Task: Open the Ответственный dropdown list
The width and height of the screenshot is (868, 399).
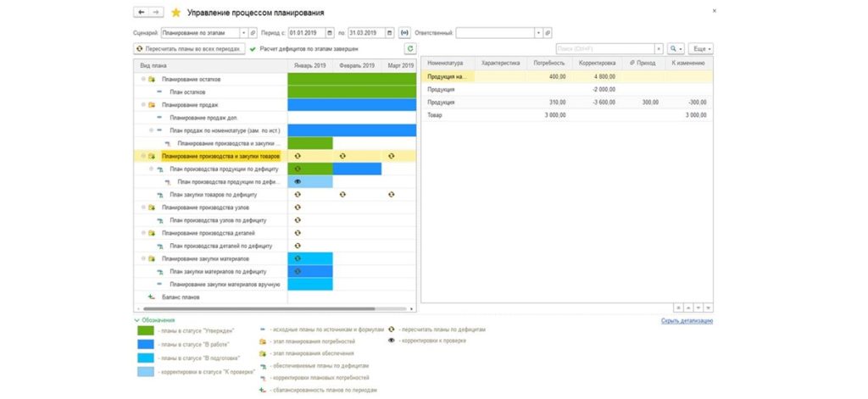Action: click(537, 33)
